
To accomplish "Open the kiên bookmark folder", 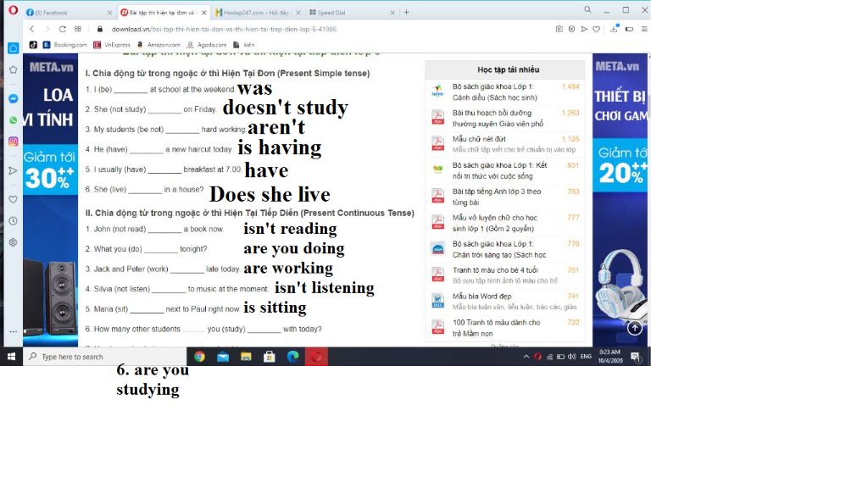I will point(244,44).
